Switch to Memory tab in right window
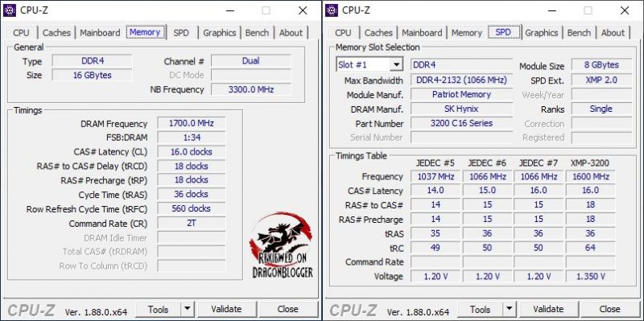Screen dimensions: 644x321 [466, 33]
